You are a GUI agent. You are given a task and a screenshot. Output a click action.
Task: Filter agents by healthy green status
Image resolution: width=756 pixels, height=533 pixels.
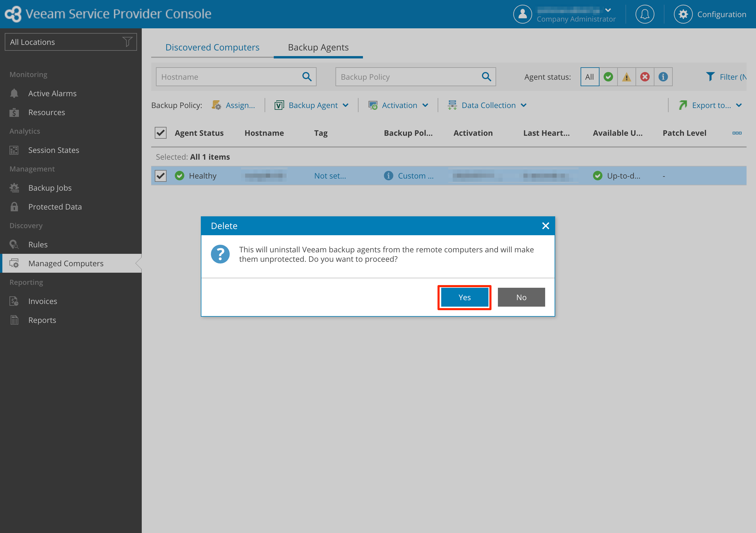click(x=608, y=77)
